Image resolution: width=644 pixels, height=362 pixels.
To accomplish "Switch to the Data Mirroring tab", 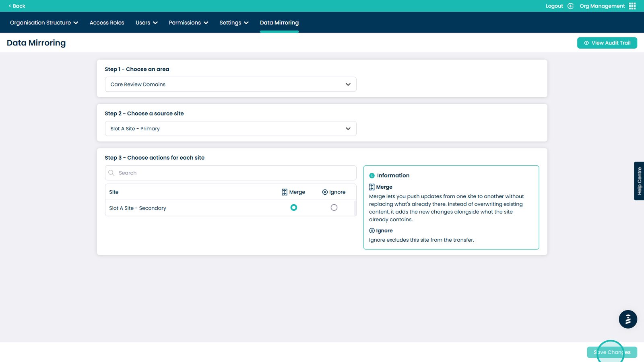I will pyautogui.click(x=279, y=23).
